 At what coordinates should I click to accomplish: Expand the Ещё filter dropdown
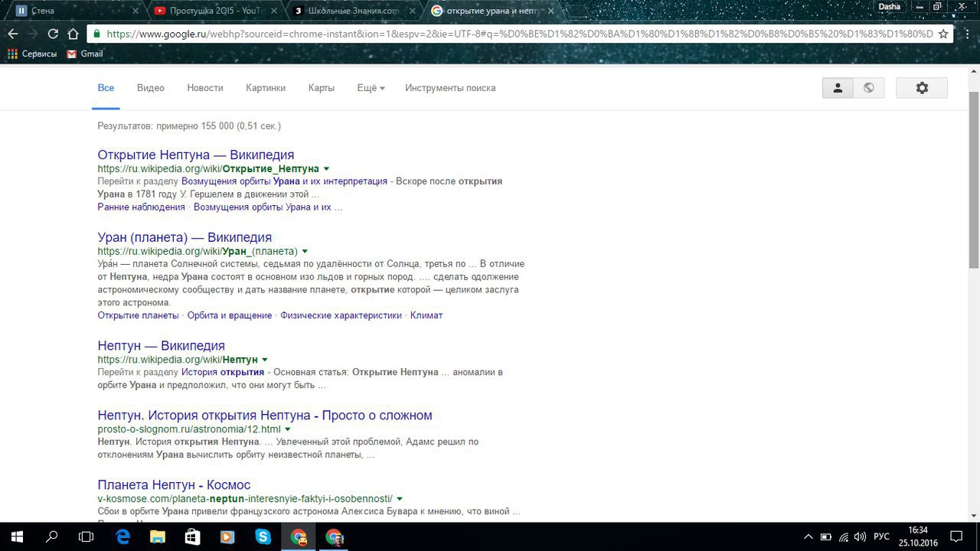[x=371, y=88]
